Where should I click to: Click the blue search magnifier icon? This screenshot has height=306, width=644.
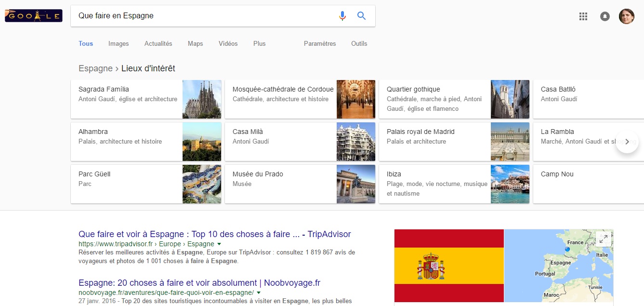pyautogui.click(x=362, y=16)
